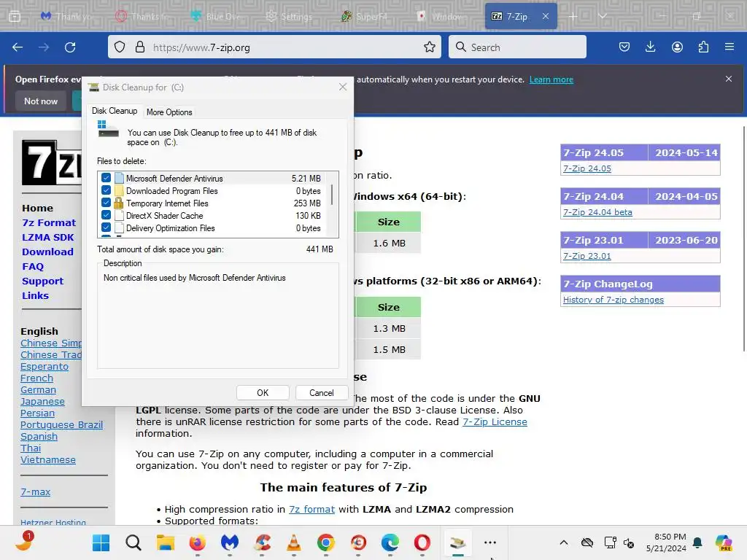747x560 pixels.
Task: Switch to the More Options tab
Action: (x=169, y=112)
